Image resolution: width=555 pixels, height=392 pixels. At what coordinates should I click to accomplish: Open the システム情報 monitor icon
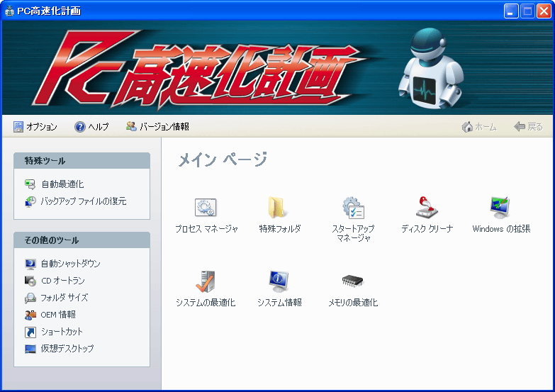[279, 281]
